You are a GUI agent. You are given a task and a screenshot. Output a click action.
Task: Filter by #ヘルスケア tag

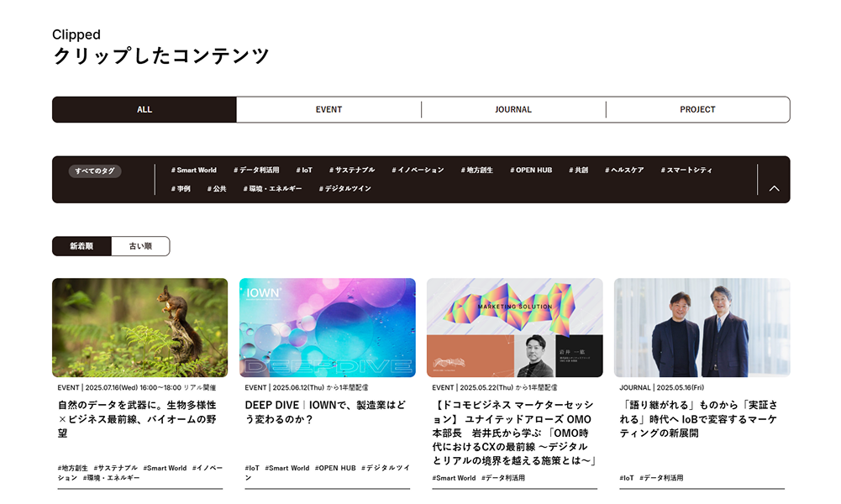(x=624, y=170)
